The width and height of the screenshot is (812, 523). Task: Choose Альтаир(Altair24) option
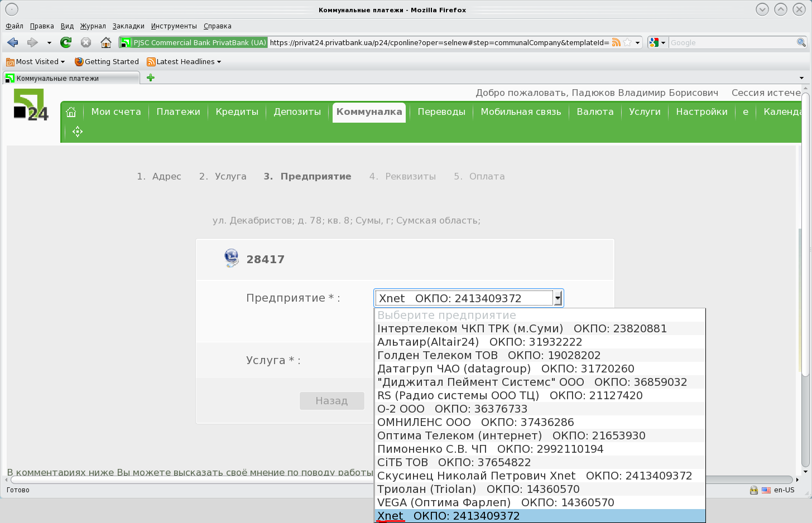click(x=540, y=342)
